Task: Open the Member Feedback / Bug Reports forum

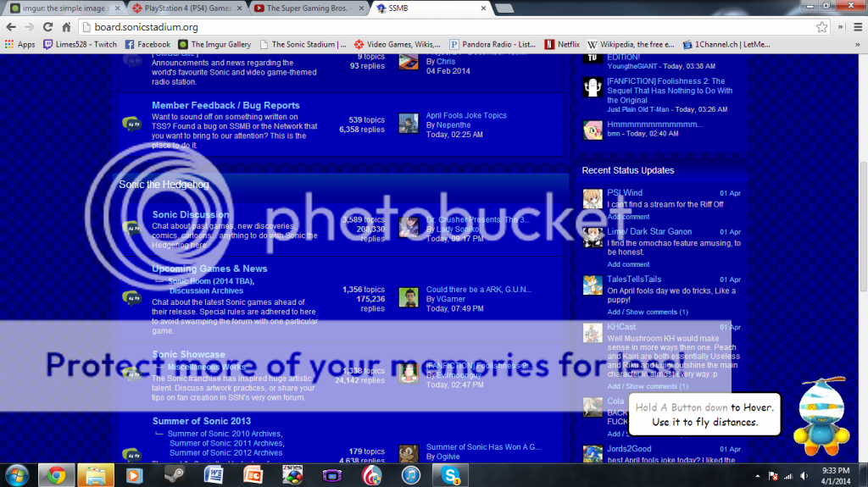Action: click(225, 105)
